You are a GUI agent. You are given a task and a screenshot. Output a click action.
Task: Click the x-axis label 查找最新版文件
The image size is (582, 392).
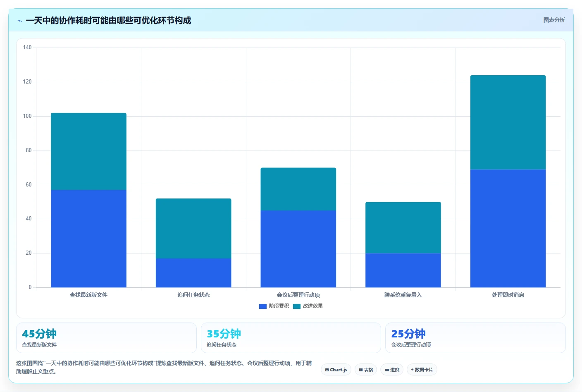click(x=88, y=295)
